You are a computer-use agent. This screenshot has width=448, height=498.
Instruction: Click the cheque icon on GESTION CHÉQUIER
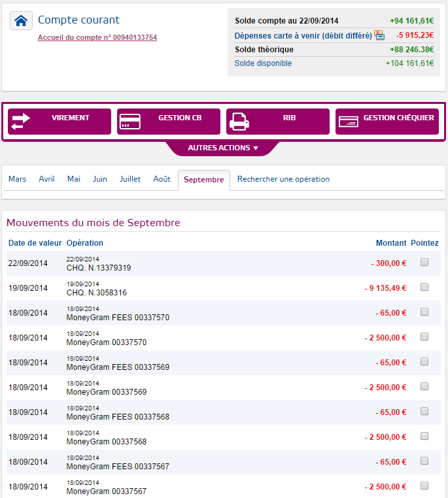[x=348, y=122]
